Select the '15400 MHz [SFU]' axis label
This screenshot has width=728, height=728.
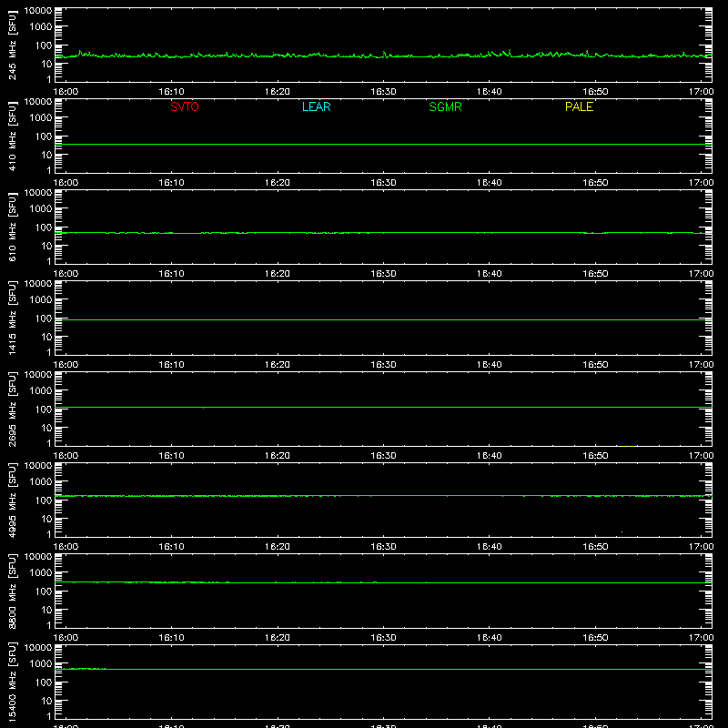[x=12, y=682]
